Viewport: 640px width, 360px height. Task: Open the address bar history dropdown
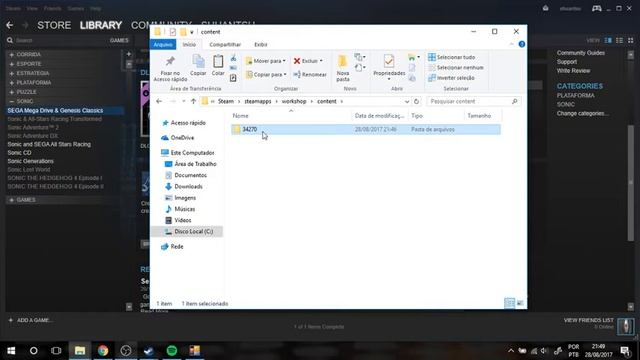pos(407,101)
